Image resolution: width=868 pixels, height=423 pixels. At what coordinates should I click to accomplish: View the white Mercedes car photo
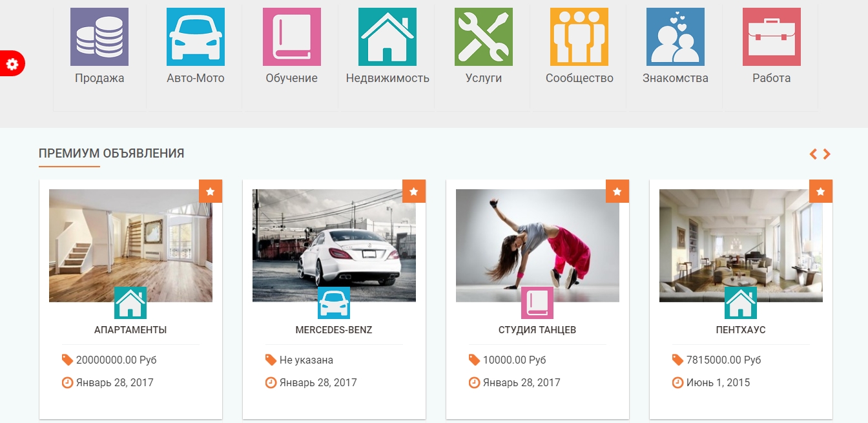334,245
